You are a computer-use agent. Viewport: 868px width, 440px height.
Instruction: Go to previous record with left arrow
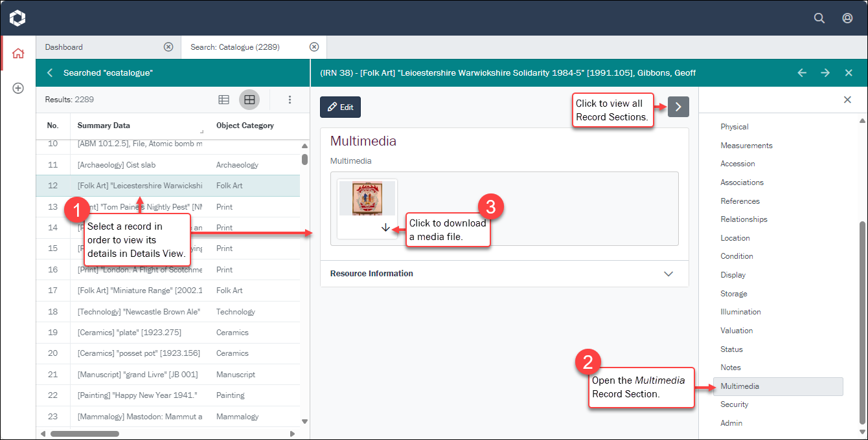[x=802, y=73]
